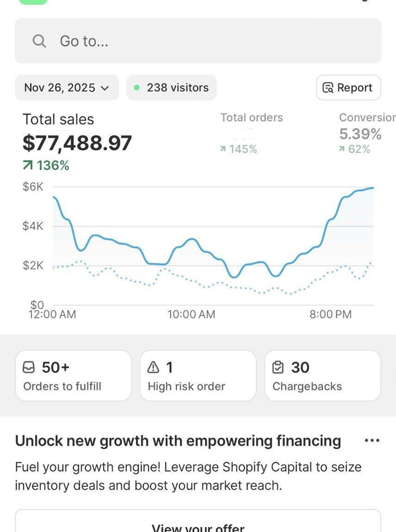The width and height of the screenshot is (396, 532).
Task: Select the Total sales metric
Action: coord(58,120)
